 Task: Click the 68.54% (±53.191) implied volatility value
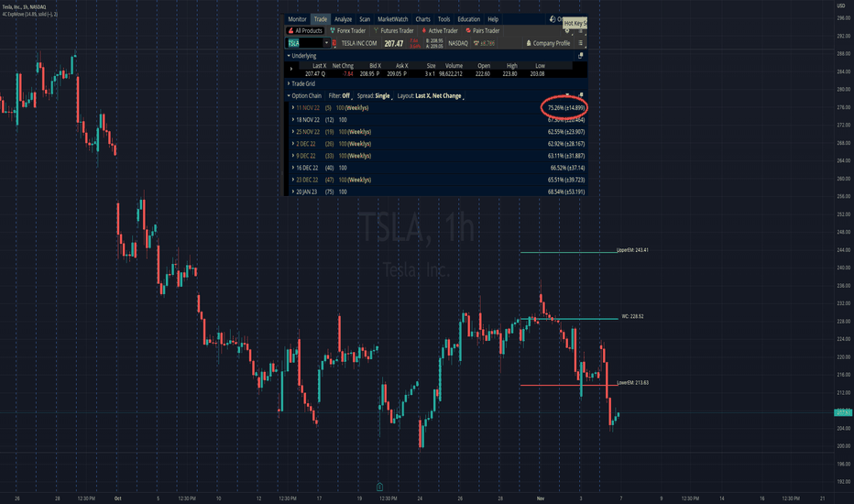coord(566,192)
